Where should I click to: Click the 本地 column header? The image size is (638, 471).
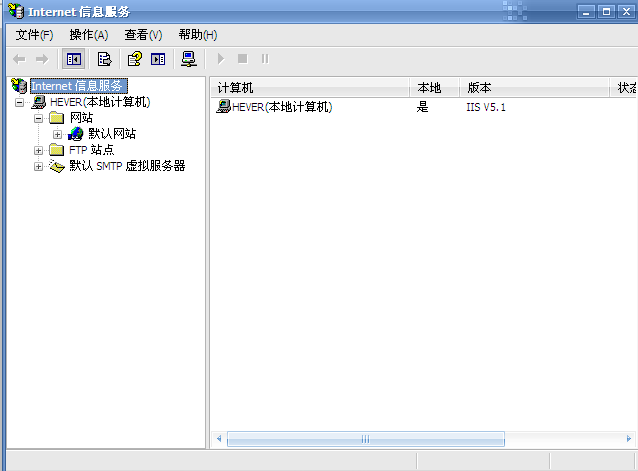coord(435,87)
